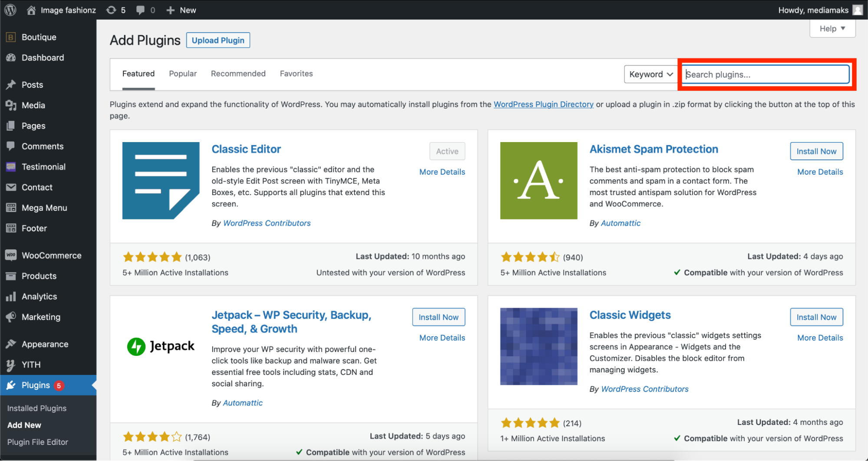868x461 pixels.
Task: Click the Upload Plugin button
Action: [x=218, y=40]
